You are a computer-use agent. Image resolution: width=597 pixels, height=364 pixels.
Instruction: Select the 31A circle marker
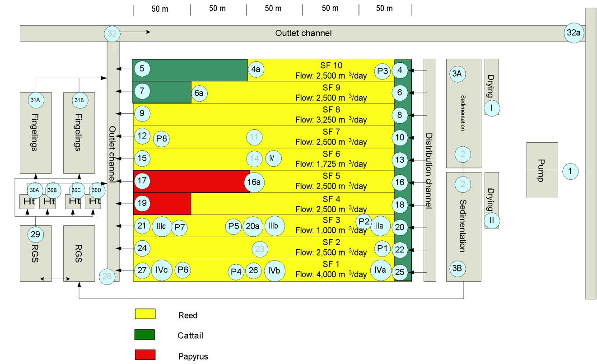pos(35,101)
